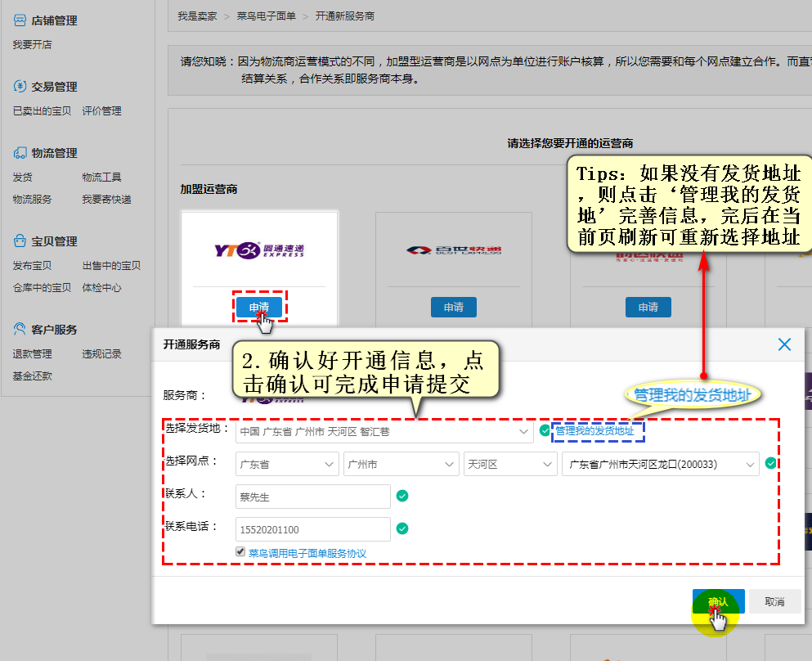812x661 pixels.
Task: Click the 百世快递 logo card
Action: pos(454,250)
